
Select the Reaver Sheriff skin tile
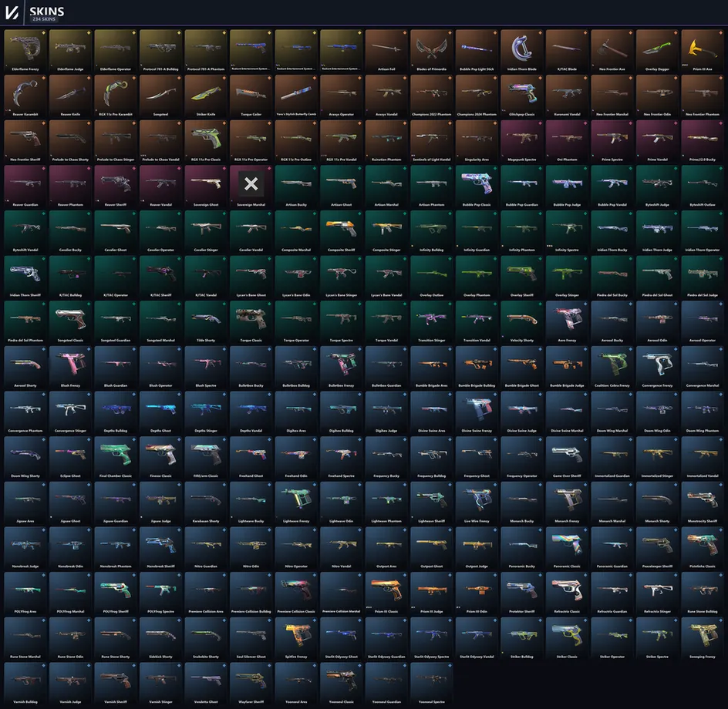coord(116,186)
